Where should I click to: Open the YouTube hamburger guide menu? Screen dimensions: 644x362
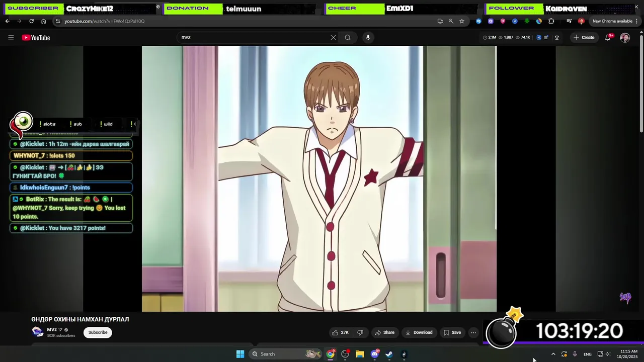point(11,38)
